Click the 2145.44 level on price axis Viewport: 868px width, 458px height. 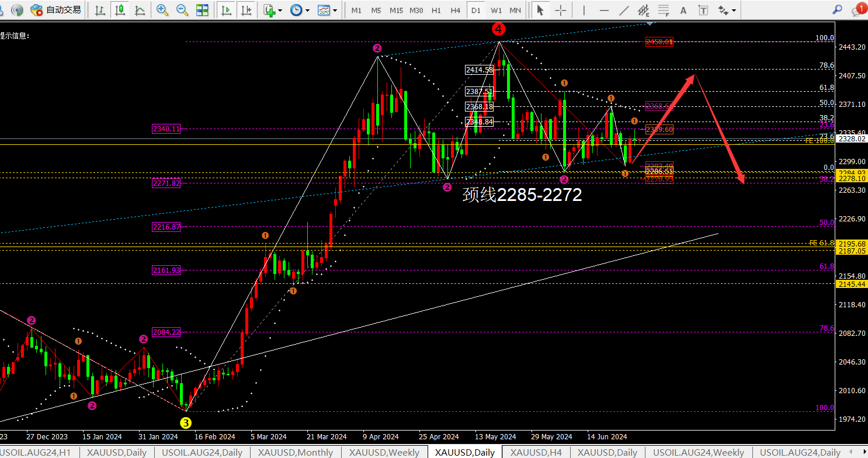pyautogui.click(x=850, y=284)
